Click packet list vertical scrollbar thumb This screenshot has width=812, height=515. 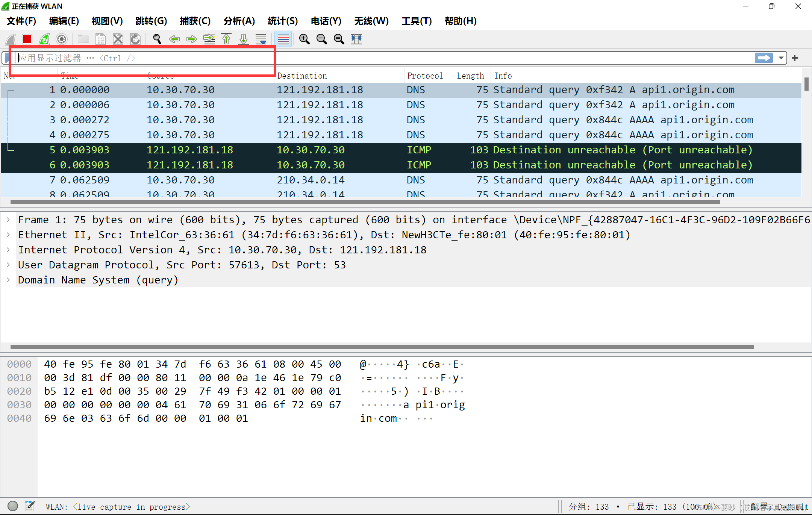tap(806, 84)
